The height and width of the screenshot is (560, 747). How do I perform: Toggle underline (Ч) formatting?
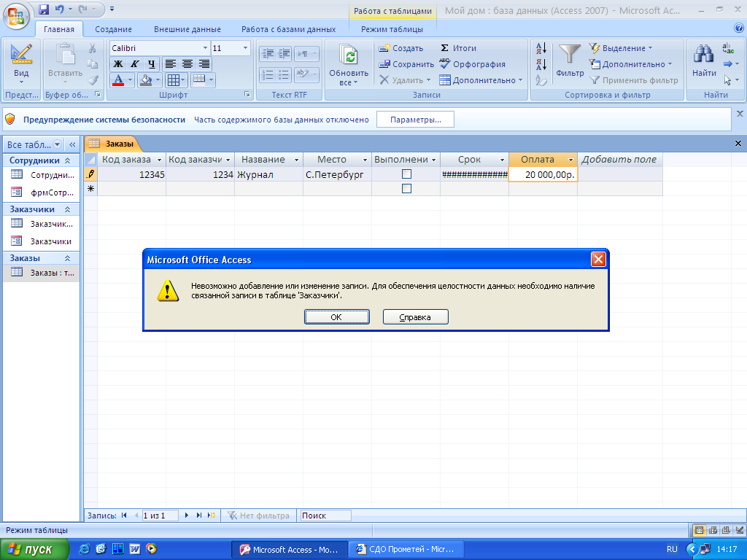pos(152,64)
